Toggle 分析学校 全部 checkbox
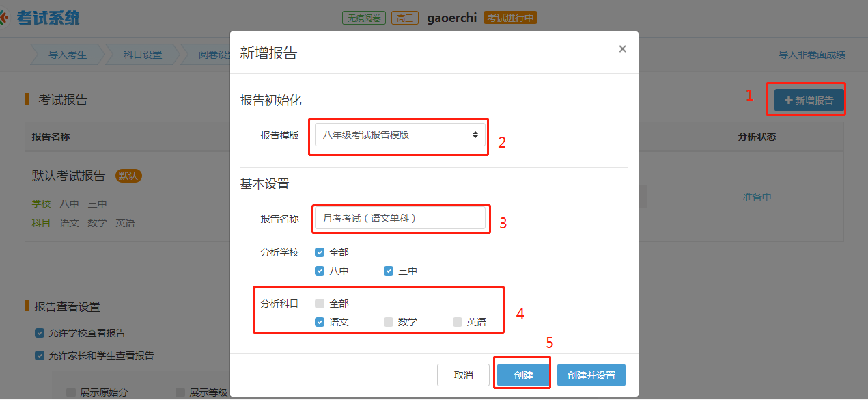The height and width of the screenshot is (400, 868). (320, 252)
